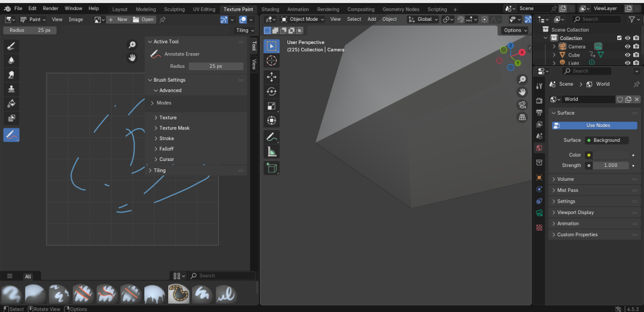Activate the Add Cube tool
The height and width of the screenshot is (312, 644).
point(271,168)
